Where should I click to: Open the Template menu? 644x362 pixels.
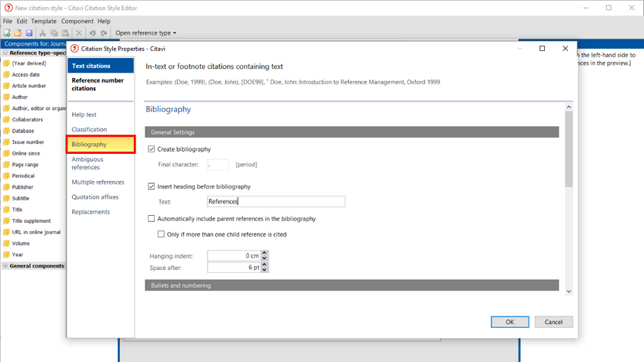(44, 21)
